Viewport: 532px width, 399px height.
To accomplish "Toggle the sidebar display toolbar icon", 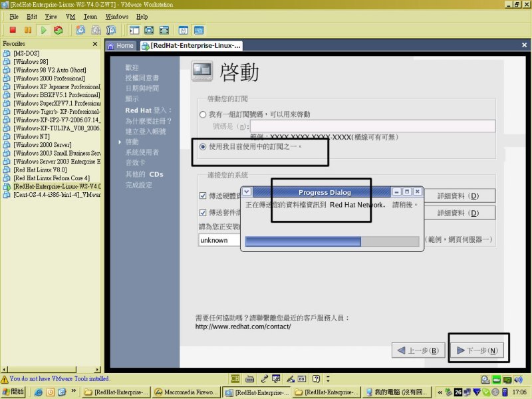I will pos(134,30).
